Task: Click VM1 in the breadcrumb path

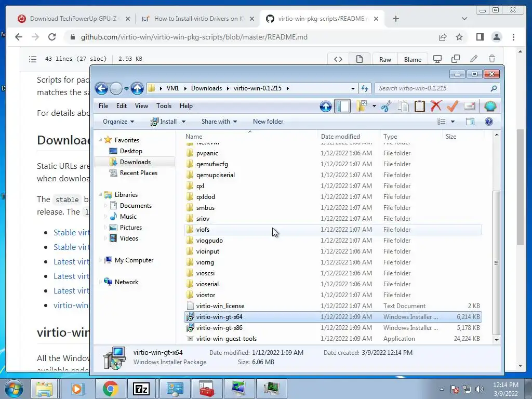Action: click(x=172, y=88)
